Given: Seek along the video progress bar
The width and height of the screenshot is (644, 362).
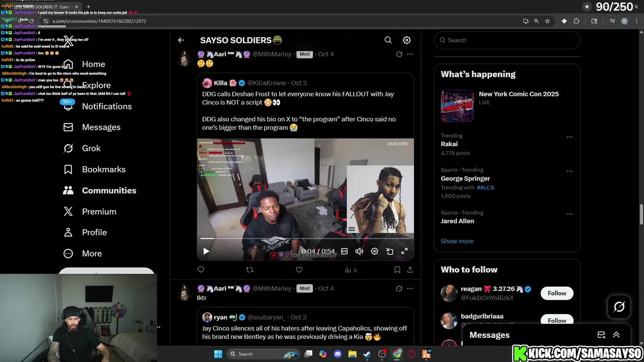Looking at the screenshot, I should point(305,238).
